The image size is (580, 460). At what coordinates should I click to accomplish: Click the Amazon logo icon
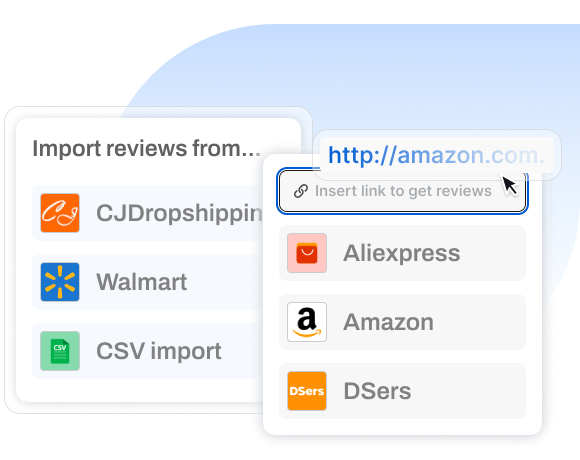coord(307,322)
